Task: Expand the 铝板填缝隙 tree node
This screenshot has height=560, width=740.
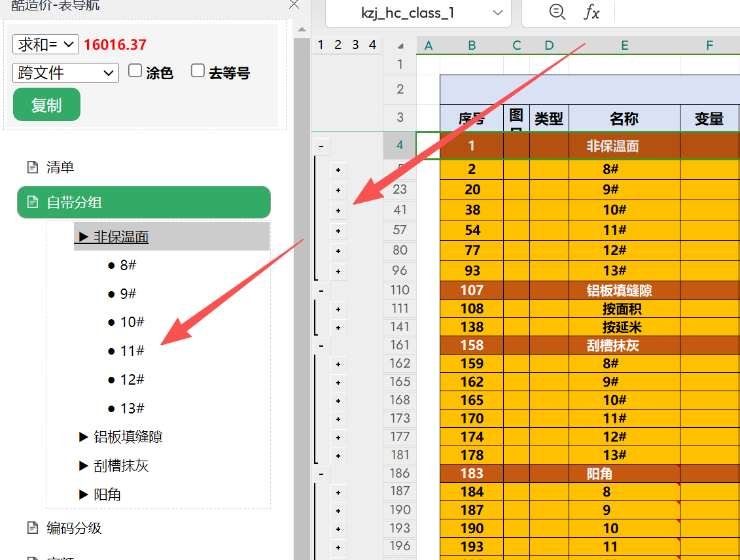Action: coord(84,437)
